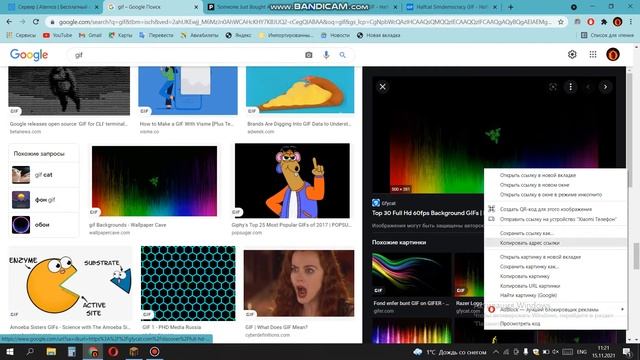This screenshot has height=360, width=640.
Task: Open Chrome three-dot menu
Action: coord(631,22)
